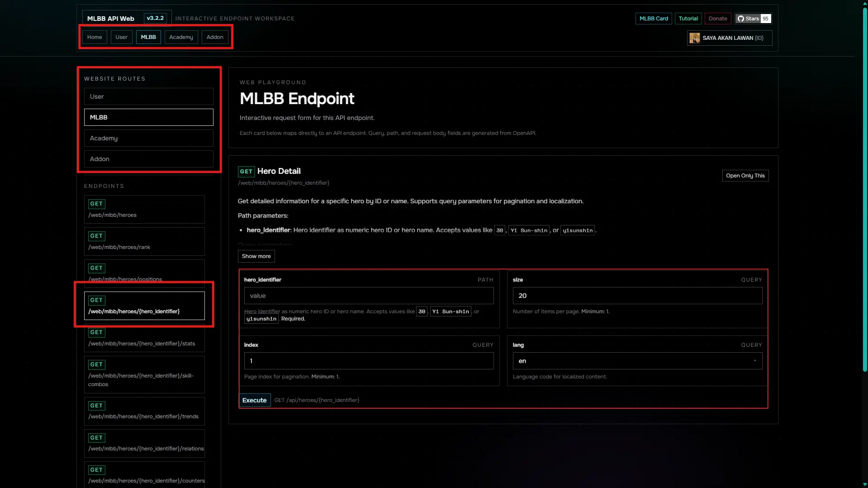Switch to the Addon nav tab
This screenshot has width=868, height=488.
click(215, 37)
